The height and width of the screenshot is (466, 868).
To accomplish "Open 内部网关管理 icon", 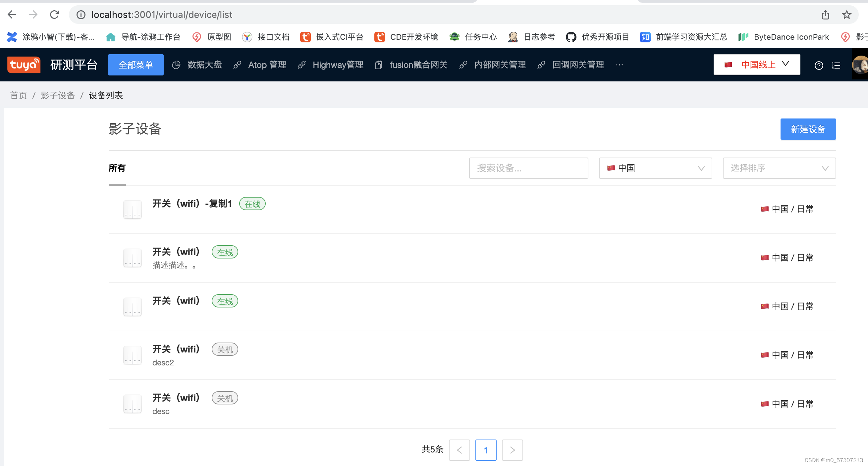I will 465,64.
